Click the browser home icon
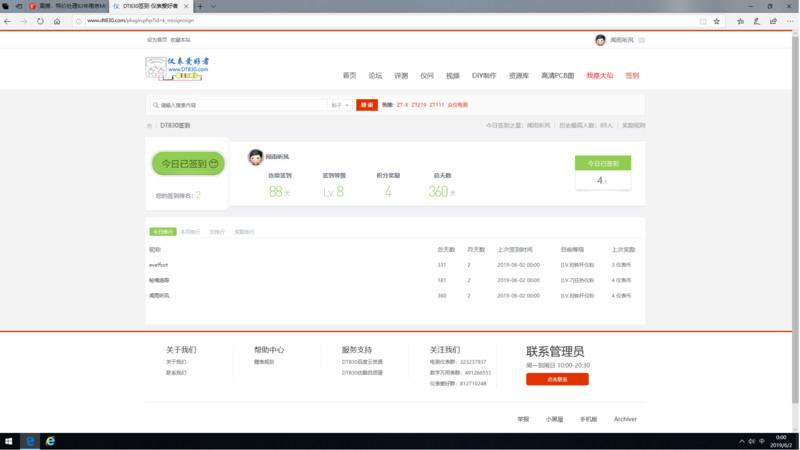This screenshot has width=800, height=450. click(x=57, y=20)
